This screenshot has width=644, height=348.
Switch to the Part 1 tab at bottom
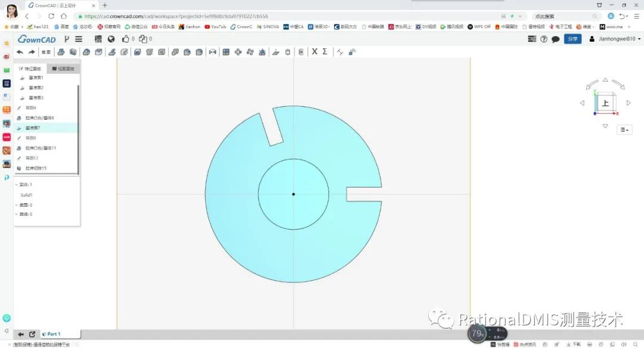(54, 334)
